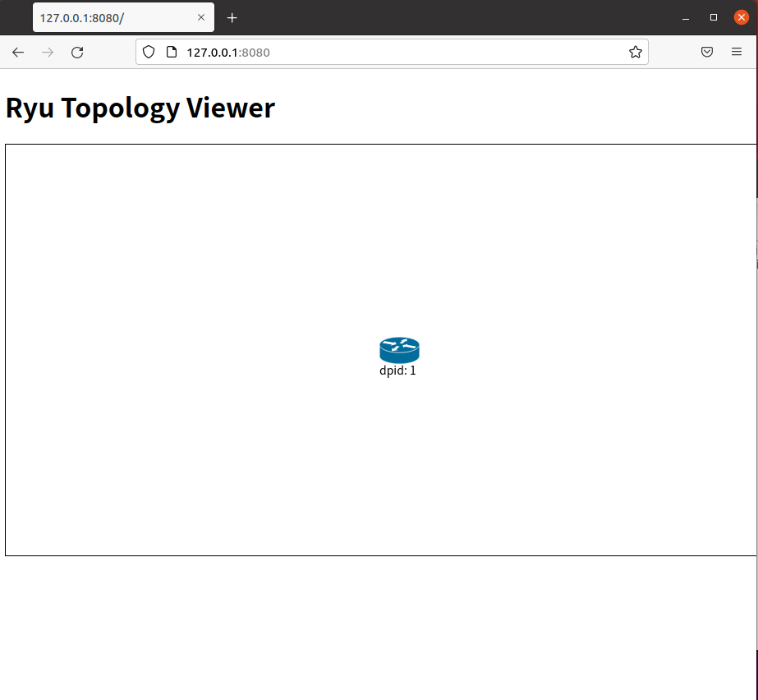
Task: Open a new browser tab
Action: point(232,18)
